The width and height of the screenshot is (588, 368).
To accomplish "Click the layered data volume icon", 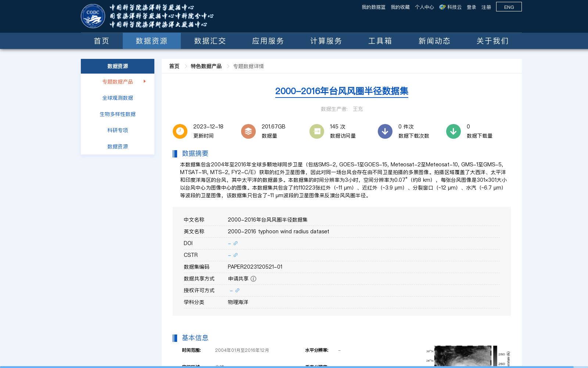I will [x=248, y=131].
